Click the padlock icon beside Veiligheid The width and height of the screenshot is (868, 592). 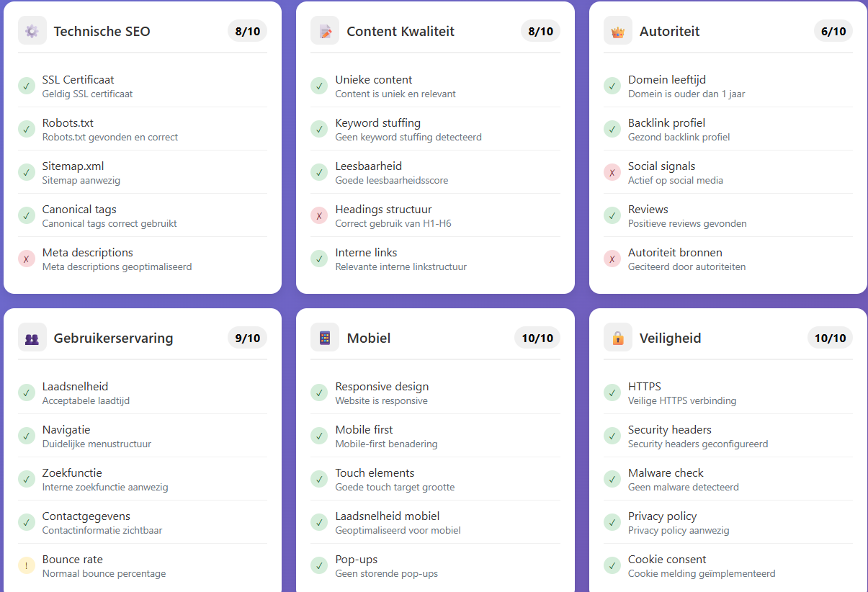point(618,338)
